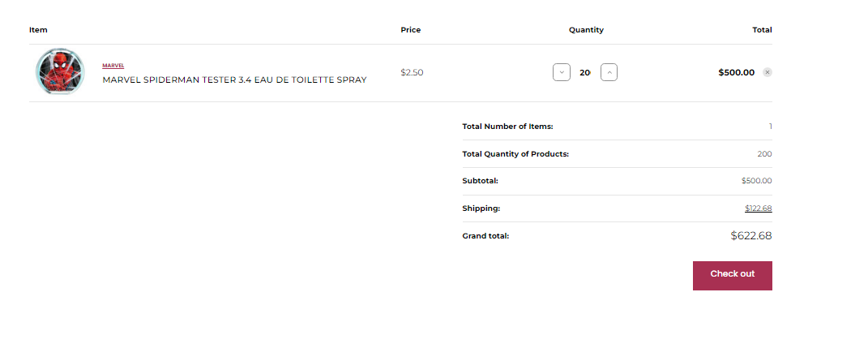Edit the quantity input field
Viewport: 868px width, 361px height.
[x=585, y=72]
